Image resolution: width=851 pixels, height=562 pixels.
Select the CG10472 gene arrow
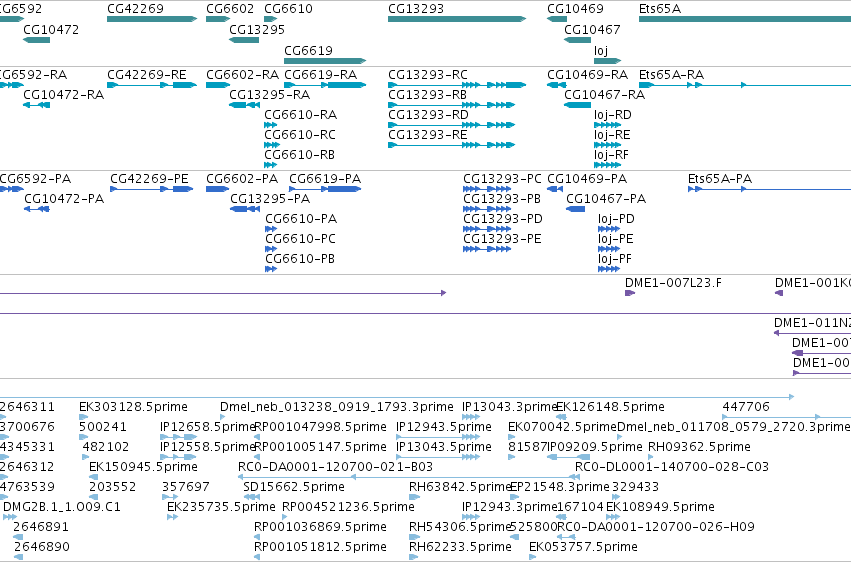coord(36,40)
